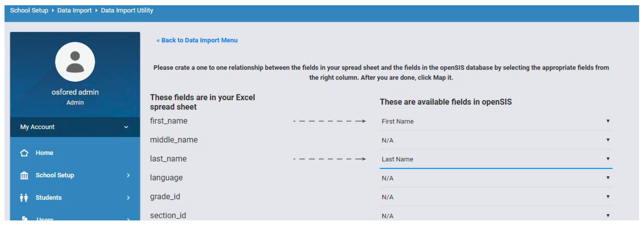
Task: Open the Home menu item
Action: coord(44,153)
